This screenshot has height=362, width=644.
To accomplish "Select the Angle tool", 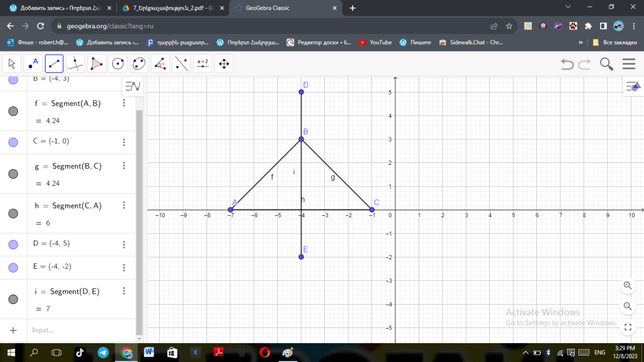I will (x=160, y=64).
